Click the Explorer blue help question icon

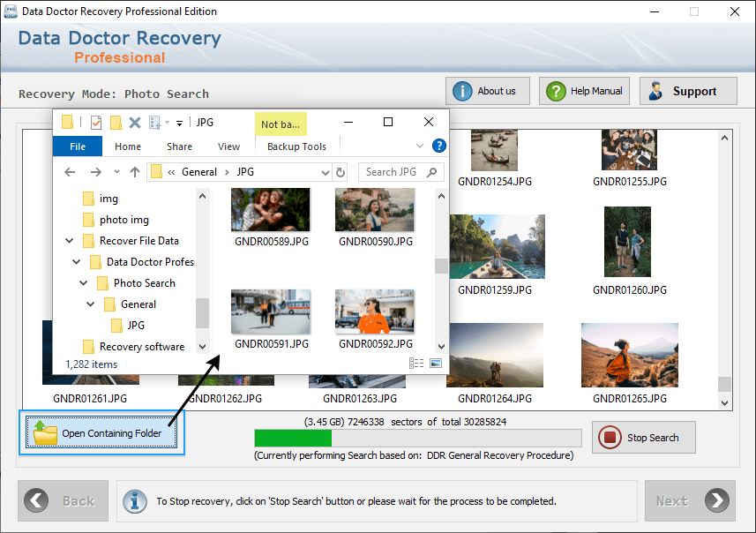[x=438, y=146]
